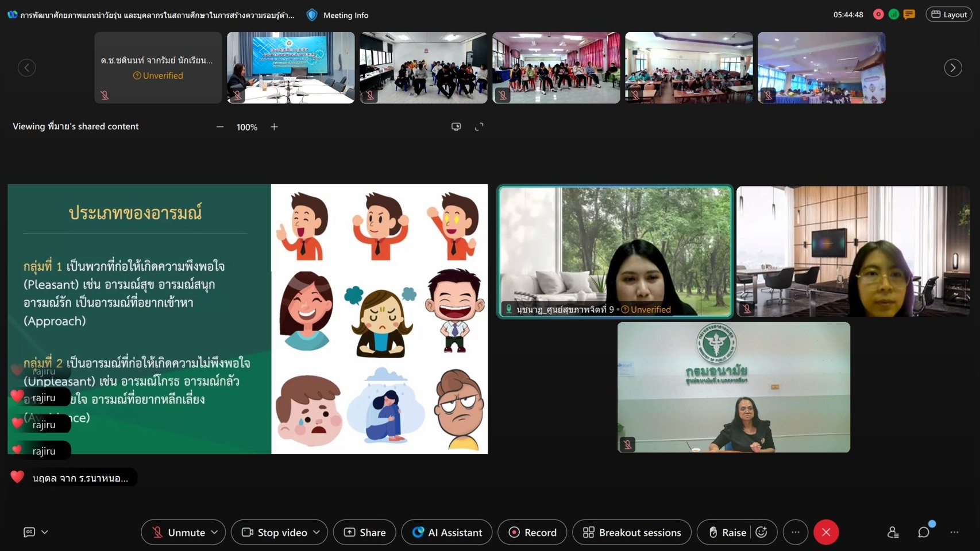
Task: Open Breakout sessions
Action: pyautogui.click(x=632, y=533)
